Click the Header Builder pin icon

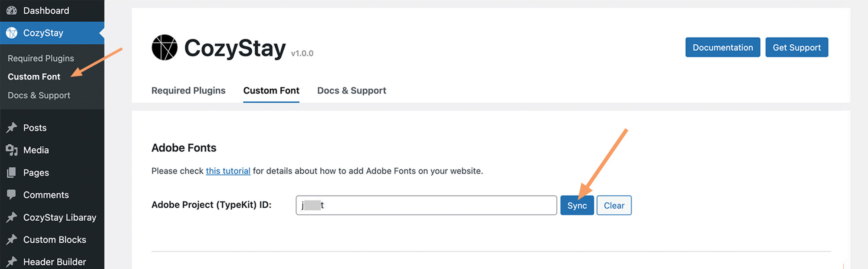pos(12,262)
